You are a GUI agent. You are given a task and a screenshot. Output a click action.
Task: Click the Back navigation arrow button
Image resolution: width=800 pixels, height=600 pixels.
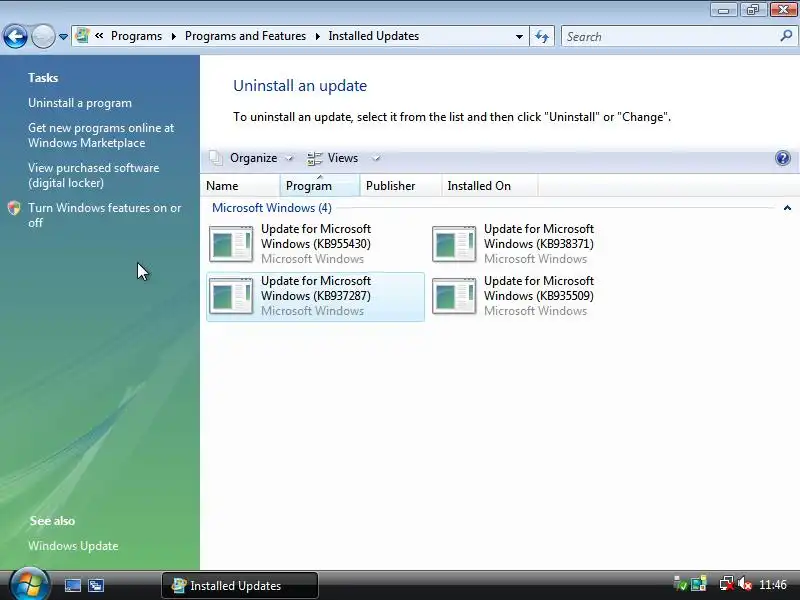pyautogui.click(x=15, y=36)
